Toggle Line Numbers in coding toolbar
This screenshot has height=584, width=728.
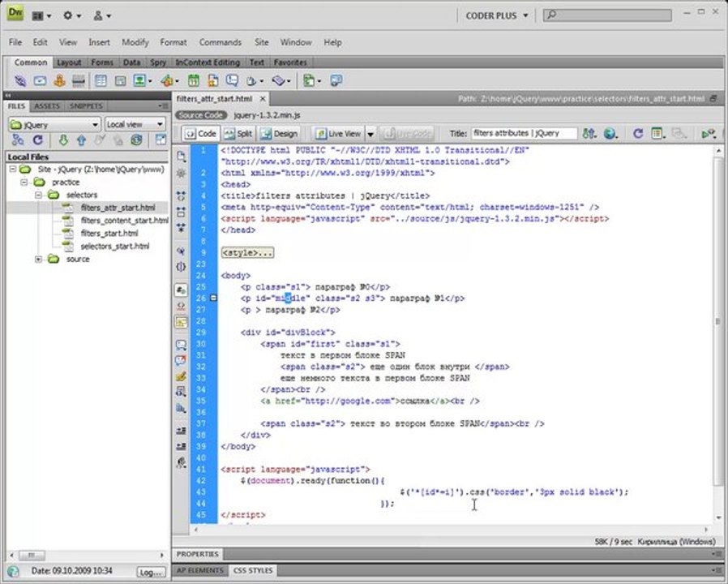tap(181, 290)
